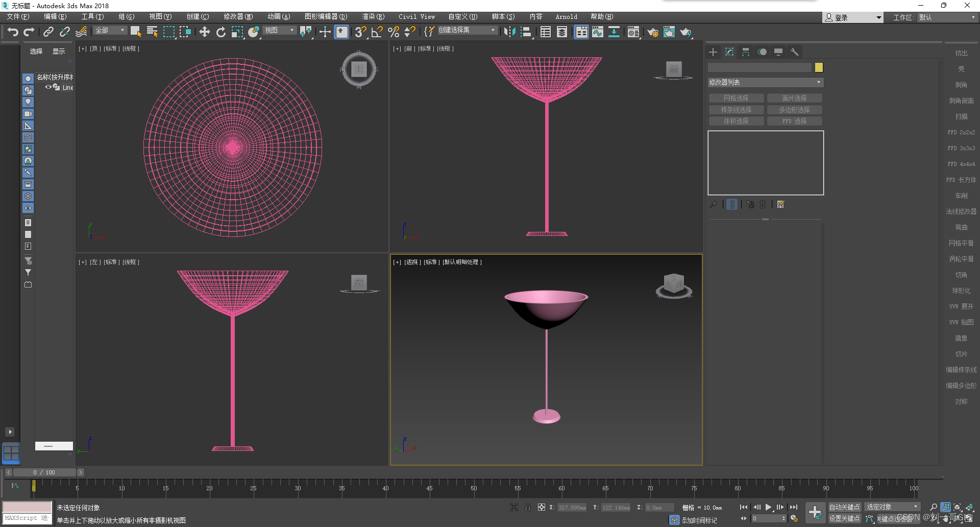
Task: Click the 网格平滑 modifier button
Action: [x=961, y=243]
